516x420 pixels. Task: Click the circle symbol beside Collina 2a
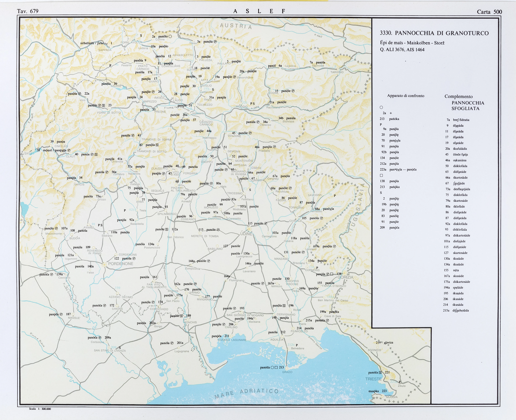170,37
